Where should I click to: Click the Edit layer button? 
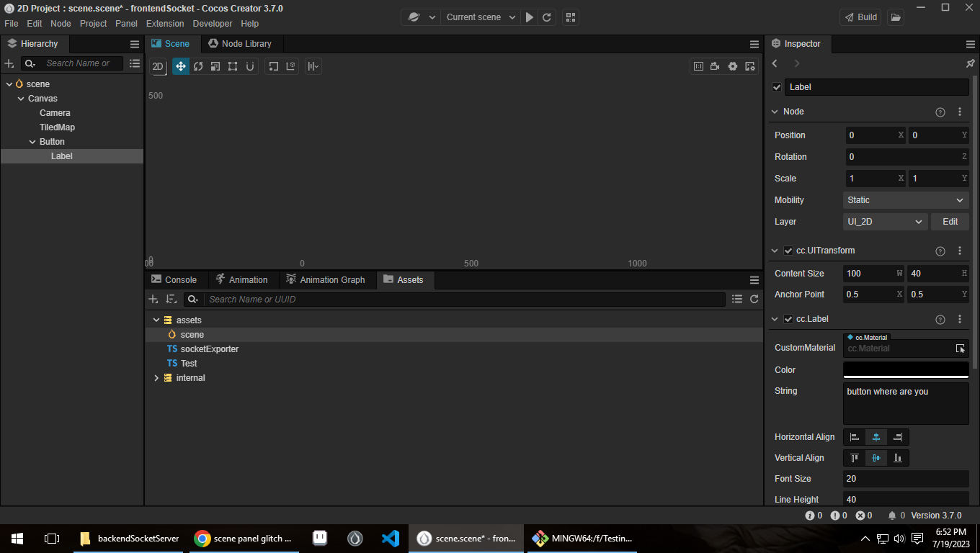[950, 222]
